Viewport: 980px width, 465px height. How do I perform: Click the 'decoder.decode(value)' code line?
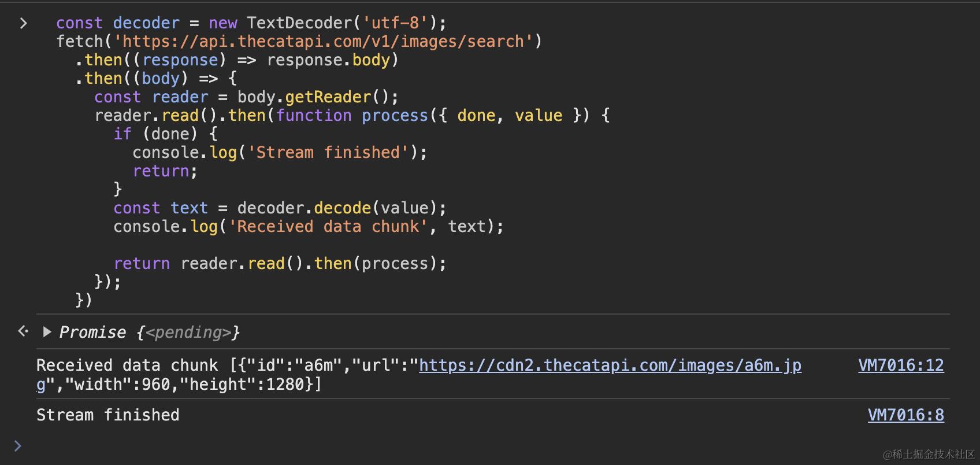[x=280, y=208]
